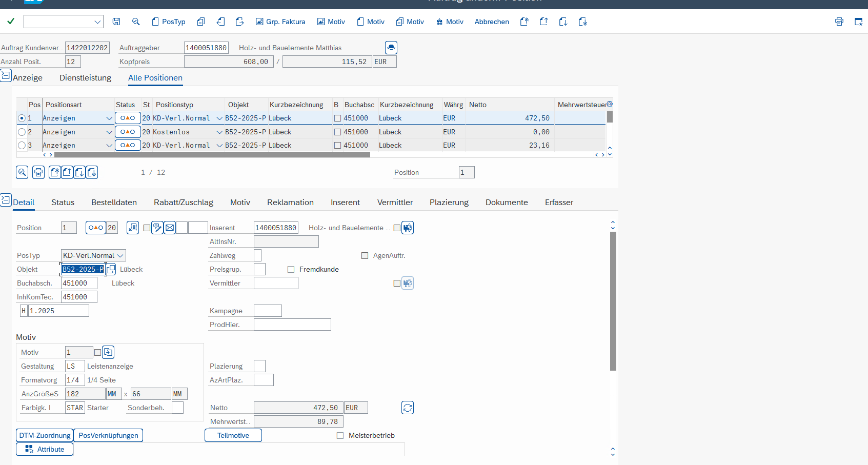
Task: Open the Reklamation tab
Action: (290, 202)
